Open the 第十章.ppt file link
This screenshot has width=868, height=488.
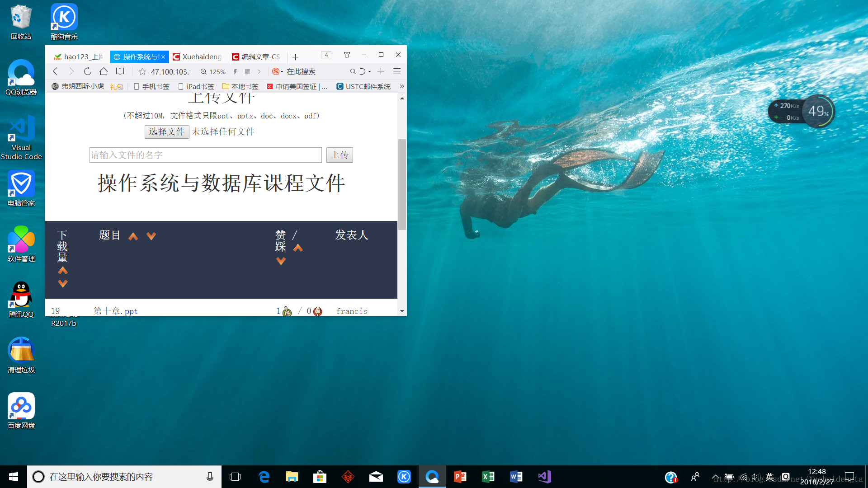click(x=116, y=311)
